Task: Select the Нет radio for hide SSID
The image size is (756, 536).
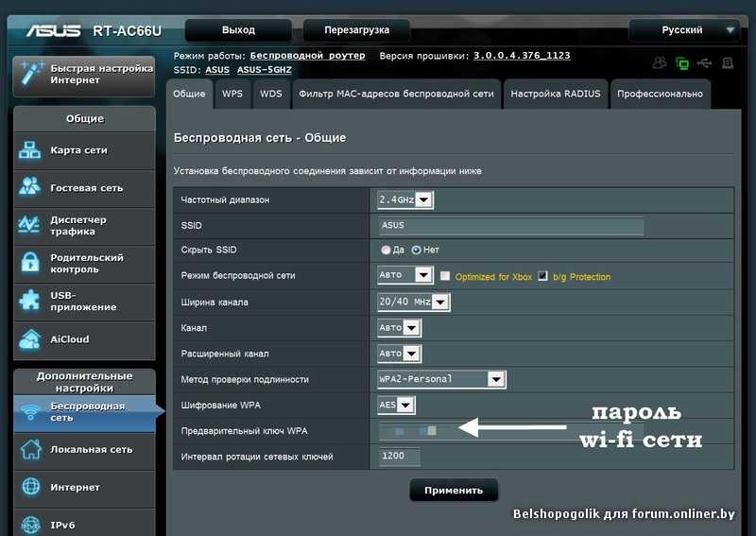Action: tap(416, 250)
